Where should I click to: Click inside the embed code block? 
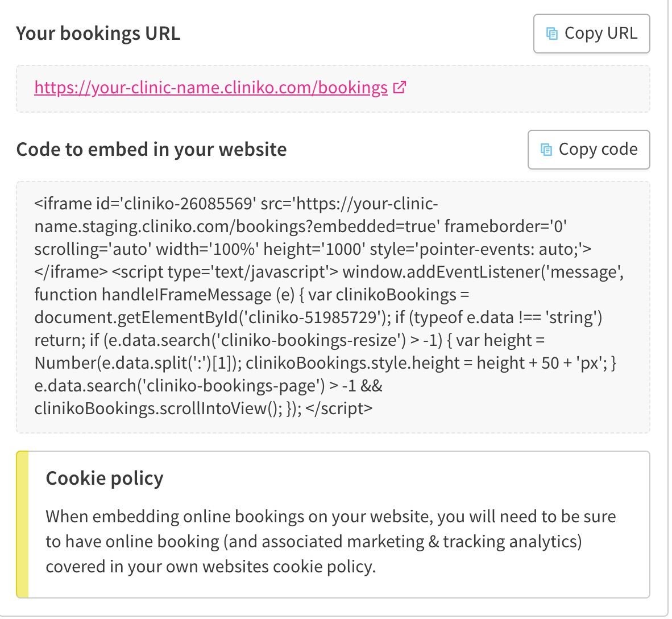pos(333,307)
